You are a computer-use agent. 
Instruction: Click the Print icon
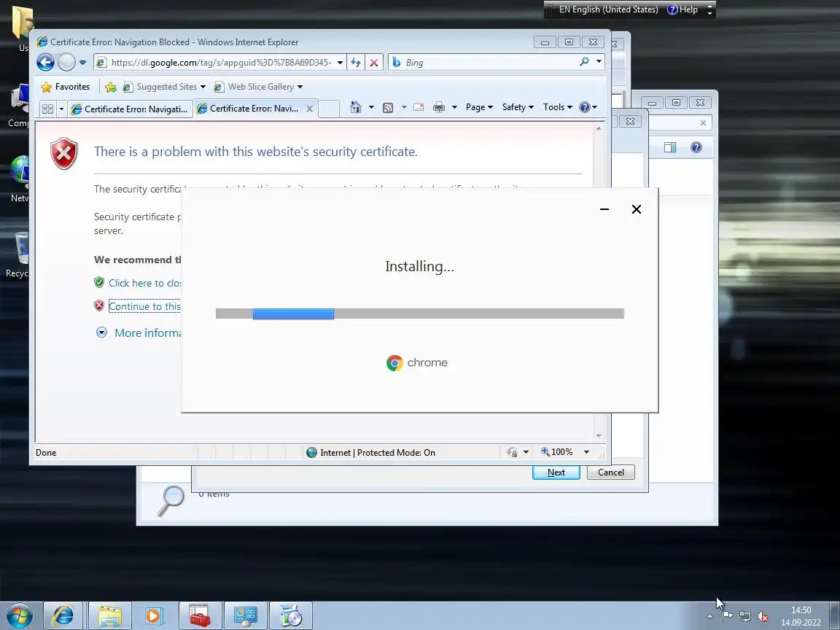pyautogui.click(x=439, y=107)
